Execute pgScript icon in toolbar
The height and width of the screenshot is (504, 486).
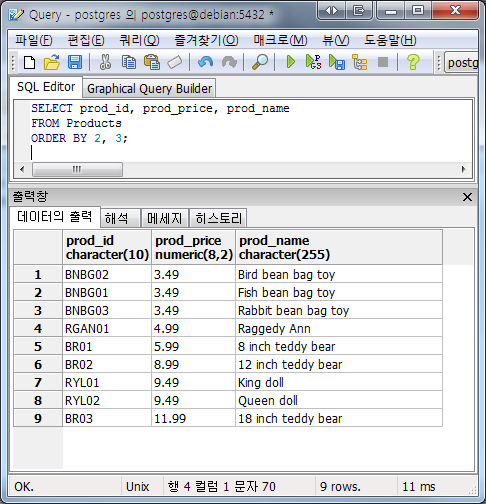[313, 62]
